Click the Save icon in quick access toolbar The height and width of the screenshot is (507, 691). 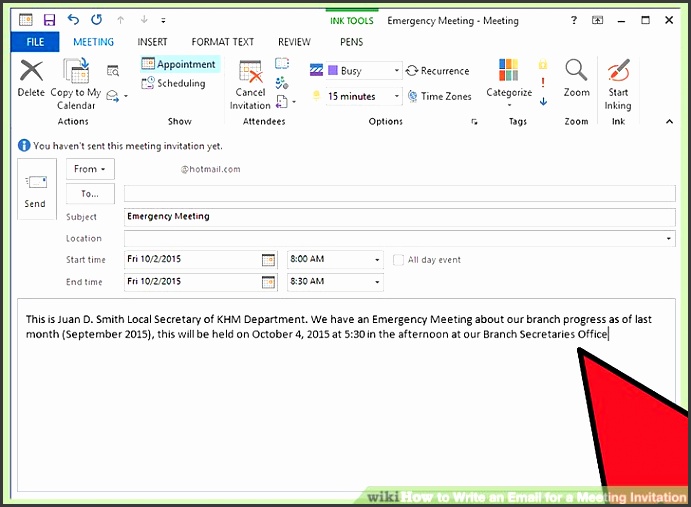pos(48,19)
